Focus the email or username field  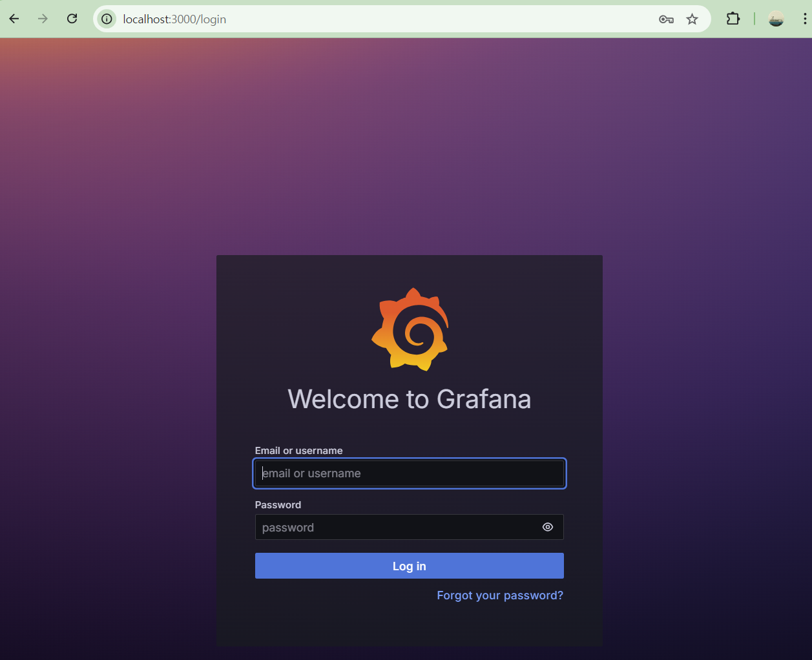tap(410, 473)
